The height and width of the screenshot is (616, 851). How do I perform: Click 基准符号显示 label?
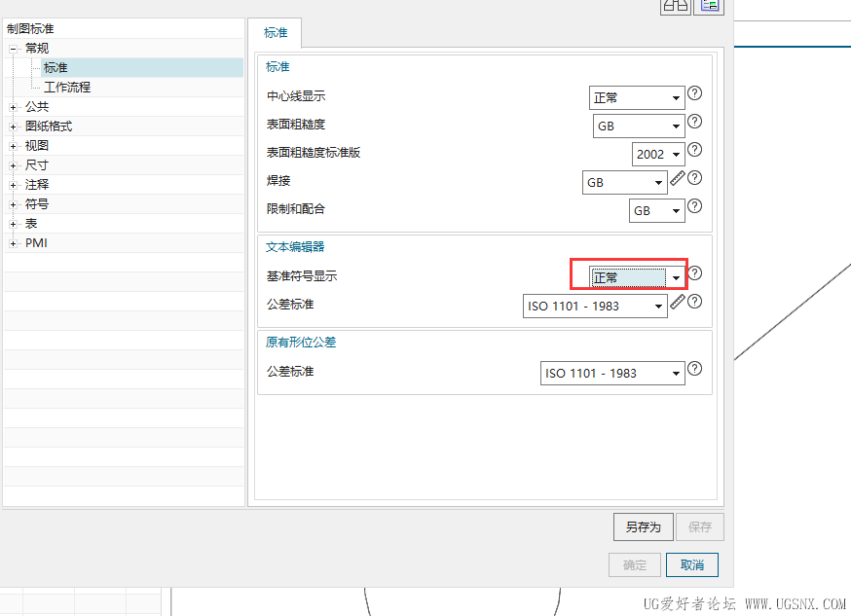pos(302,276)
